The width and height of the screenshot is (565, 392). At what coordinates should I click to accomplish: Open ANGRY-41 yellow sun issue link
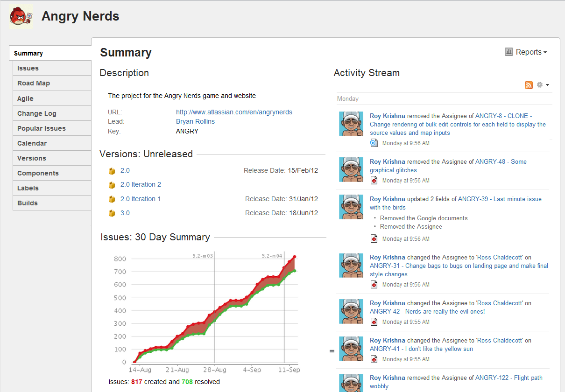[421, 349]
